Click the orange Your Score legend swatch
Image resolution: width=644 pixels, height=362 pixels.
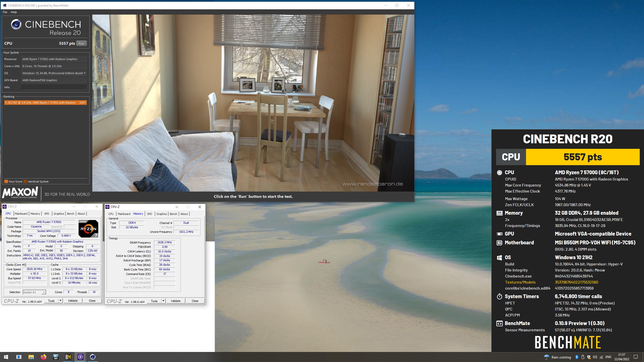(6, 182)
